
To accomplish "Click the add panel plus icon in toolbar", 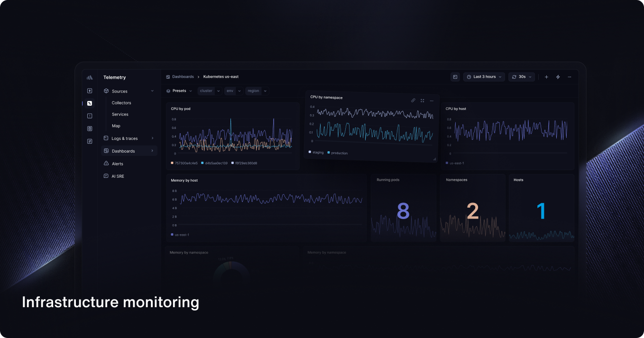I will (x=546, y=76).
